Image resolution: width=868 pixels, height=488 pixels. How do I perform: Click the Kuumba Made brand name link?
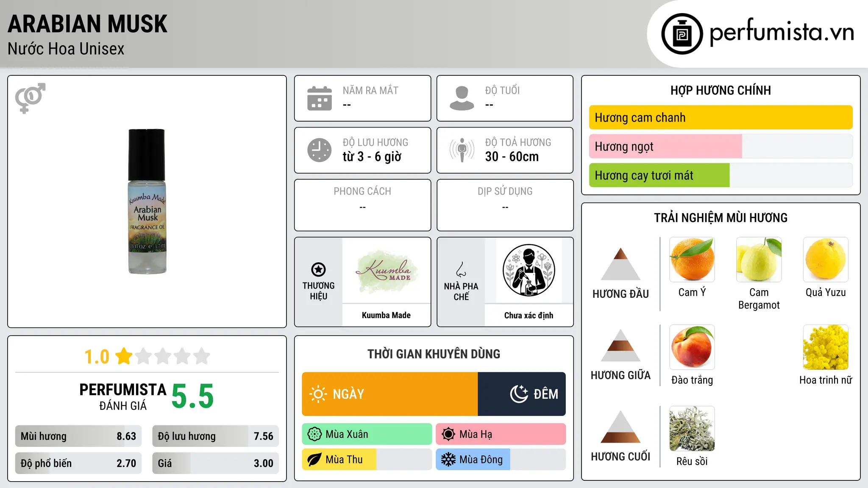(386, 315)
